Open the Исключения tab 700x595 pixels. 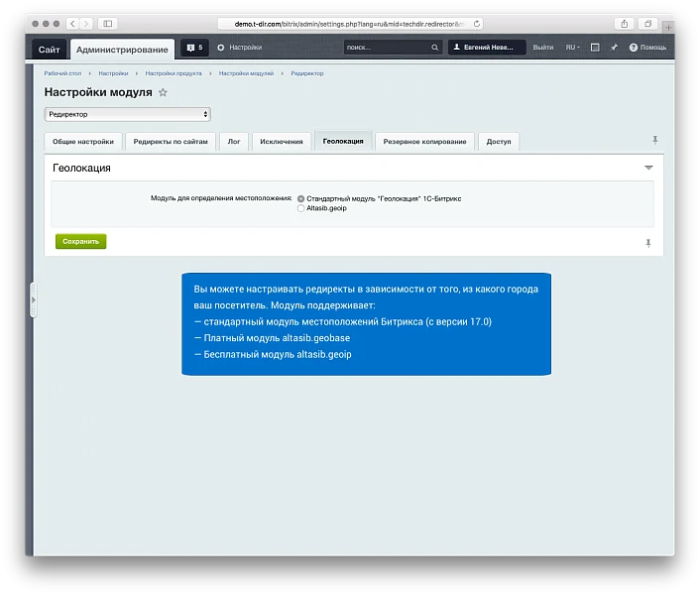282,142
